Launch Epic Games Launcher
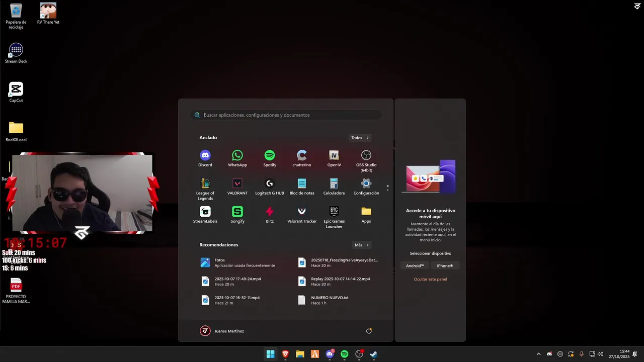This screenshot has height=362, width=644. coord(334,217)
